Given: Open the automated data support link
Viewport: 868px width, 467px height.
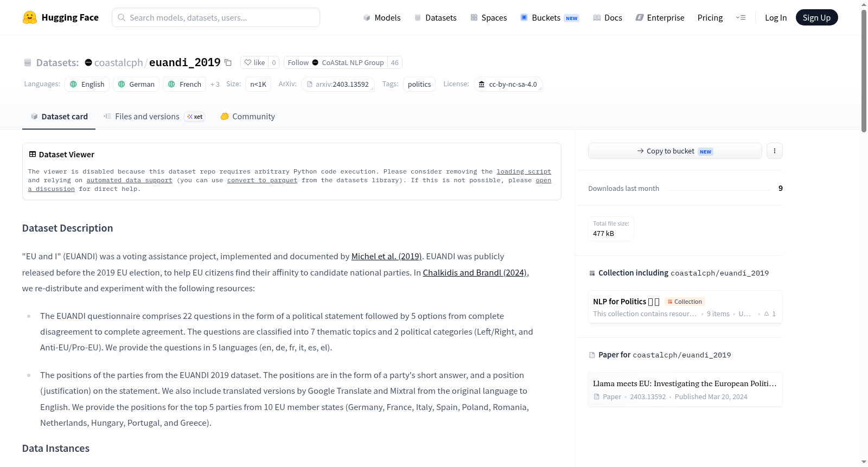Looking at the screenshot, I should (129, 180).
